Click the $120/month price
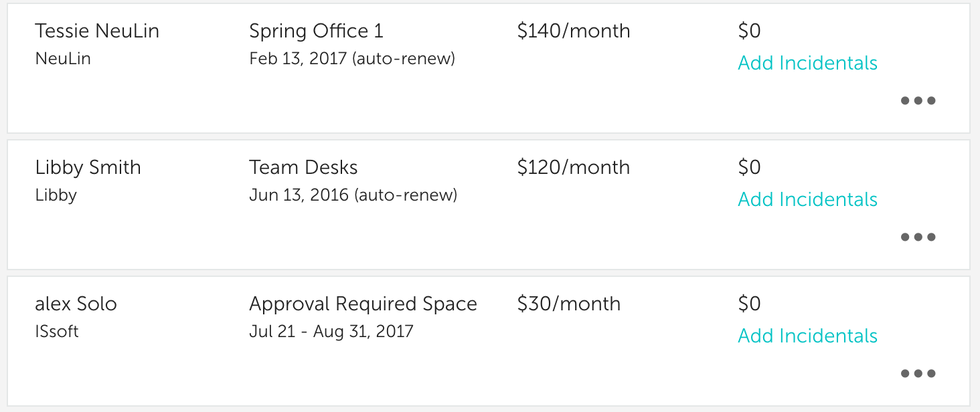Image resolution: width=980 pixels, height=412 pixels. (x=574, y=167)
